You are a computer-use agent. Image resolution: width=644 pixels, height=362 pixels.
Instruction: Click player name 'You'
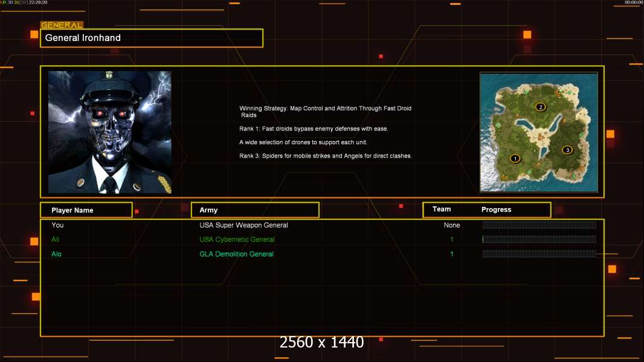tap(57, 225)
